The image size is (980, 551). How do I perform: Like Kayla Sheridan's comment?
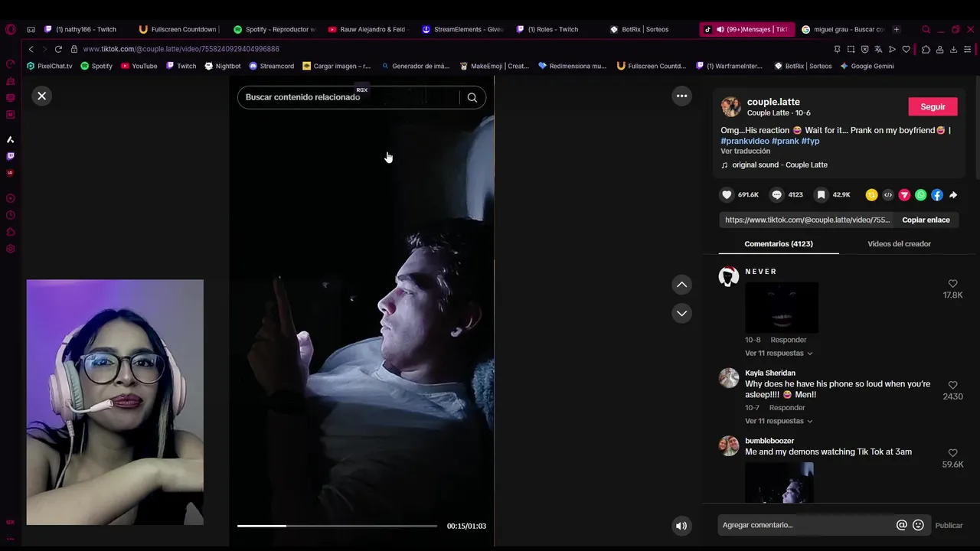click(x=952, y=385)
